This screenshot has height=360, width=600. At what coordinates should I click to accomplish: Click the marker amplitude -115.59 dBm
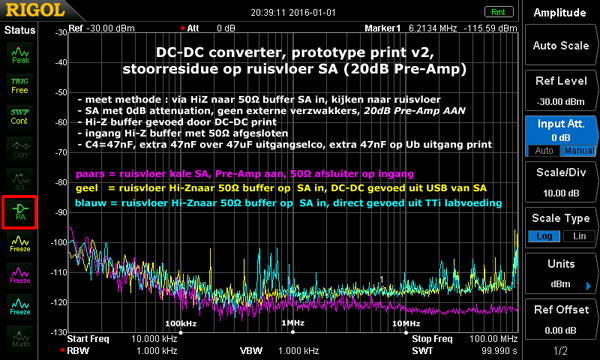pyautogui.click(x=491, y=28)
